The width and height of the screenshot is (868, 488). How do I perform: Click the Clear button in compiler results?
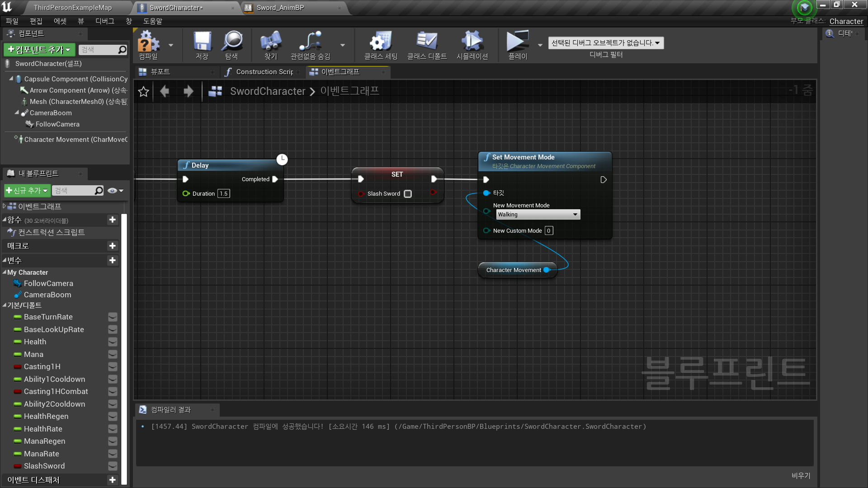(801, 475)
